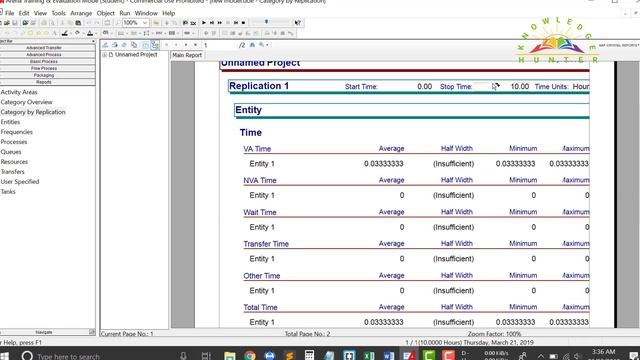Viewport: 640px width, 360px height.
Task: Open Activity Areas report
Action: [x=19, y=92]
